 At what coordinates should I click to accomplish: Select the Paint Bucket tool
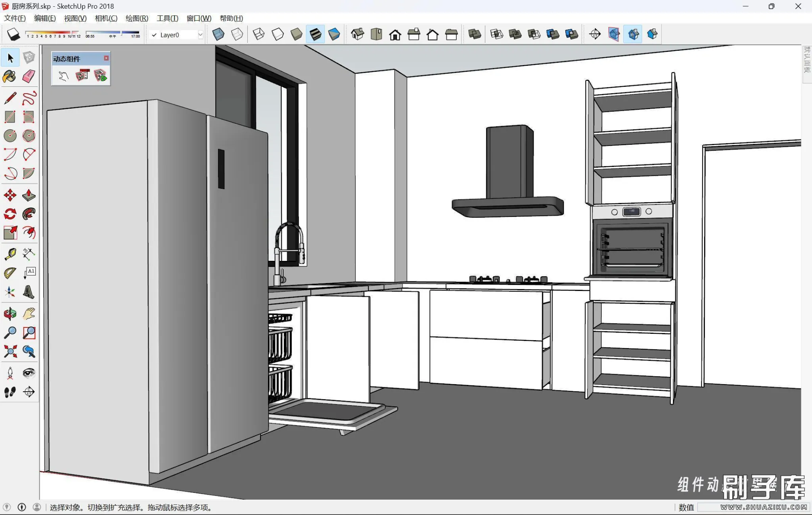[x=10, y=76]
